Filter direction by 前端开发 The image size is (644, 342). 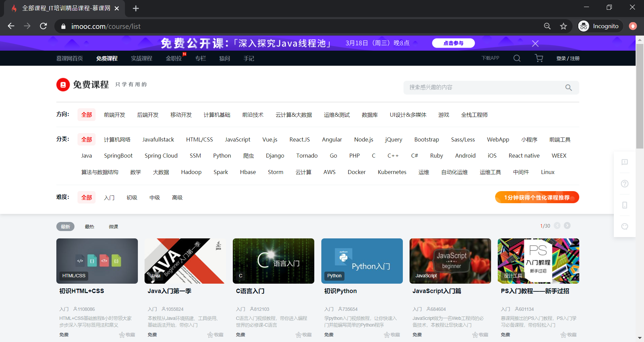(114, 115)
